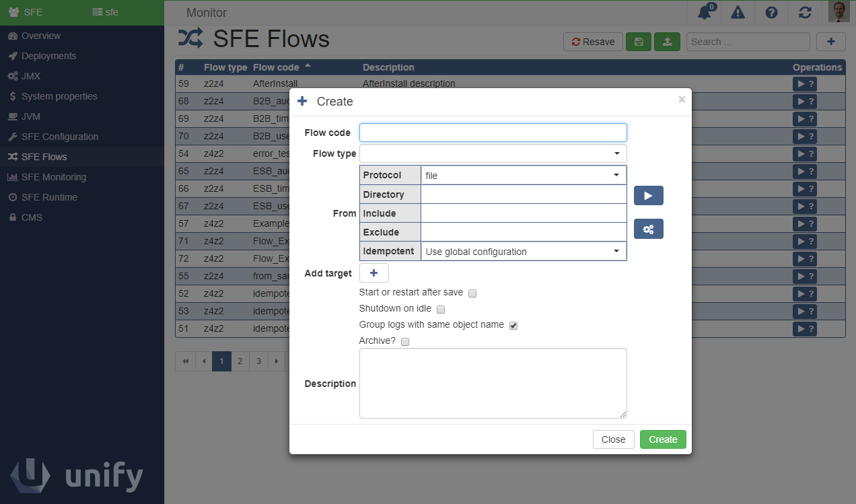The width and height of the screenshot is (856, 504).
Task: Enable the Archive? checkbox
Action: coord(405,342)
